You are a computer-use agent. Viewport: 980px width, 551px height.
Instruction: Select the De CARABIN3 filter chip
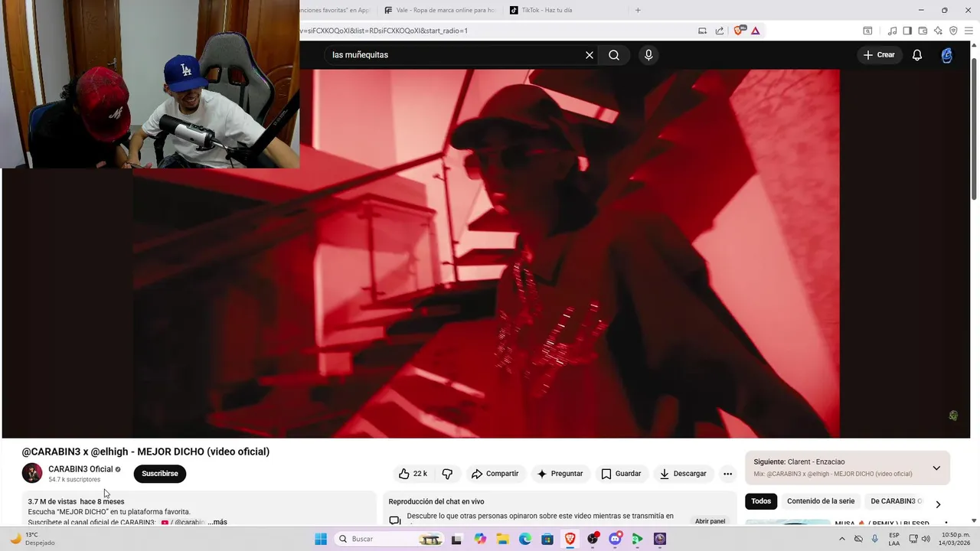(896, 501)
